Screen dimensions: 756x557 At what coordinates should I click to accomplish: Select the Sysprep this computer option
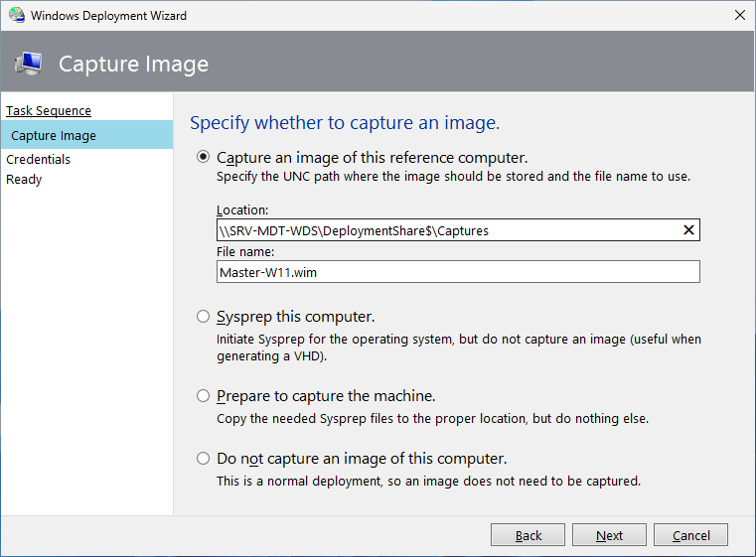(203, 317)
